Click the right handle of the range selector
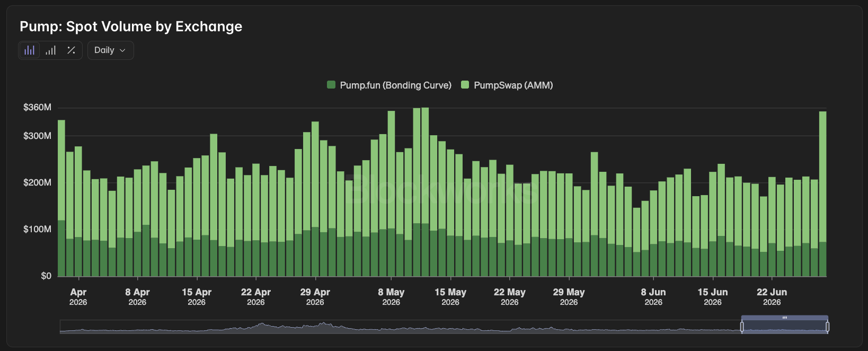Viewport: 868px width, 351px height. 828,327
